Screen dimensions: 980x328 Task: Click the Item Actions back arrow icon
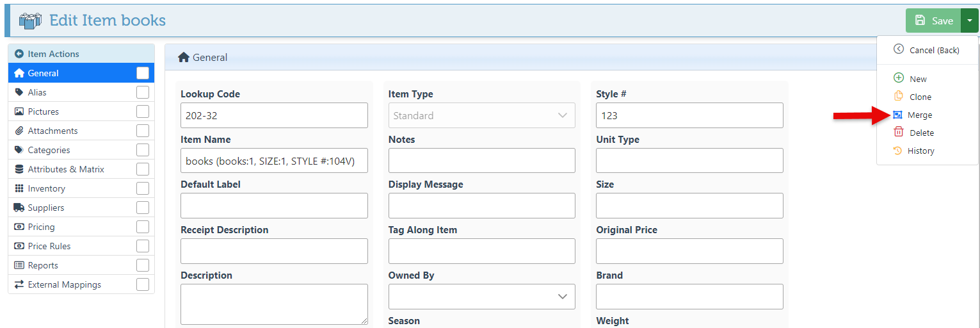pos(19,54)
